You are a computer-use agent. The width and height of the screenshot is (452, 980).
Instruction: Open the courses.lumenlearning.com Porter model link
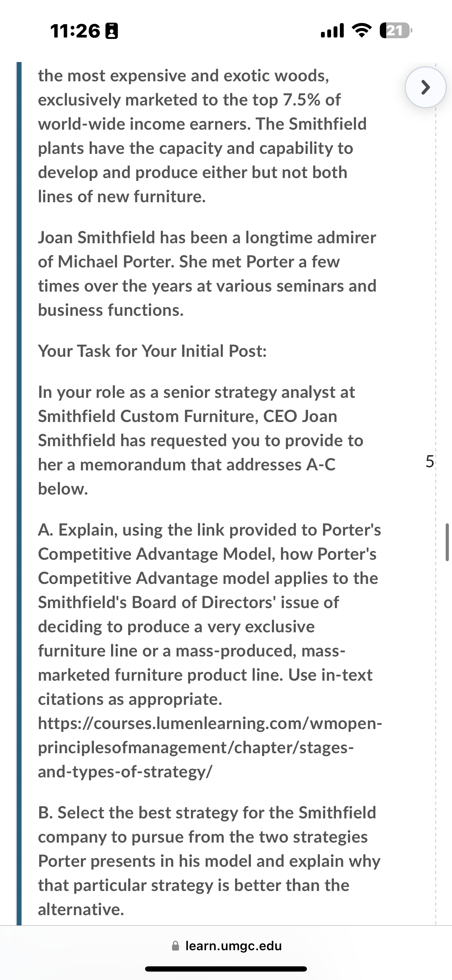click(210, 748)
